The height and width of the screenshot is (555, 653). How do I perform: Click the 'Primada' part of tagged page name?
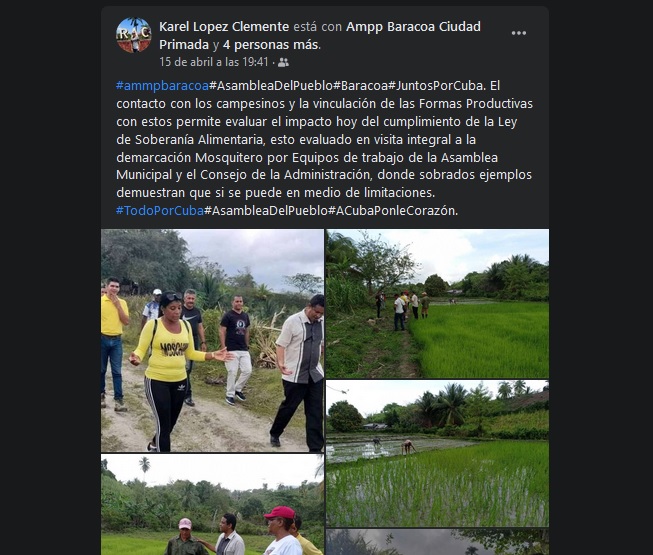click(x=184, y=45)
